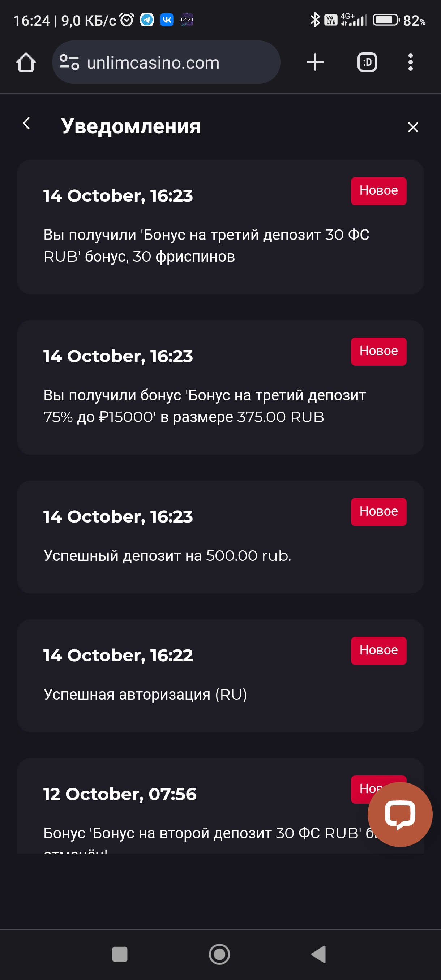The width and height of the screenshot is (441, 980).
Task: Tap Новое badge on 375.00 RUB bonus
Action: 378,352
